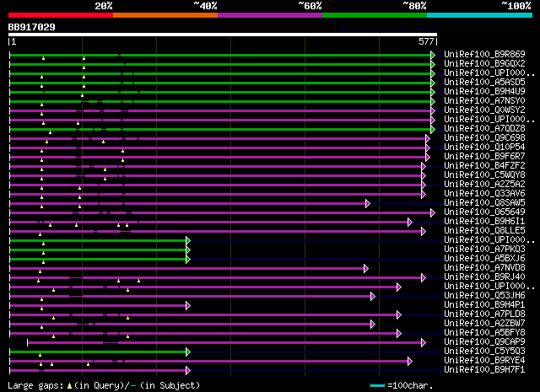The image size is (540, 392).
Task: Select the UniRef100_Q8LLE5 label
Action: coord(484,230)
